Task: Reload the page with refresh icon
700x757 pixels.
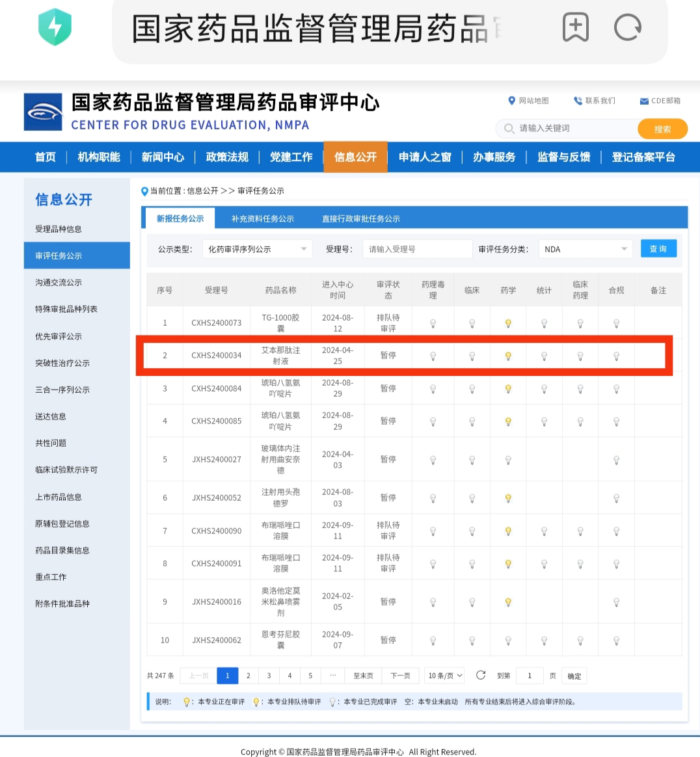Action: tap(628, 27)
